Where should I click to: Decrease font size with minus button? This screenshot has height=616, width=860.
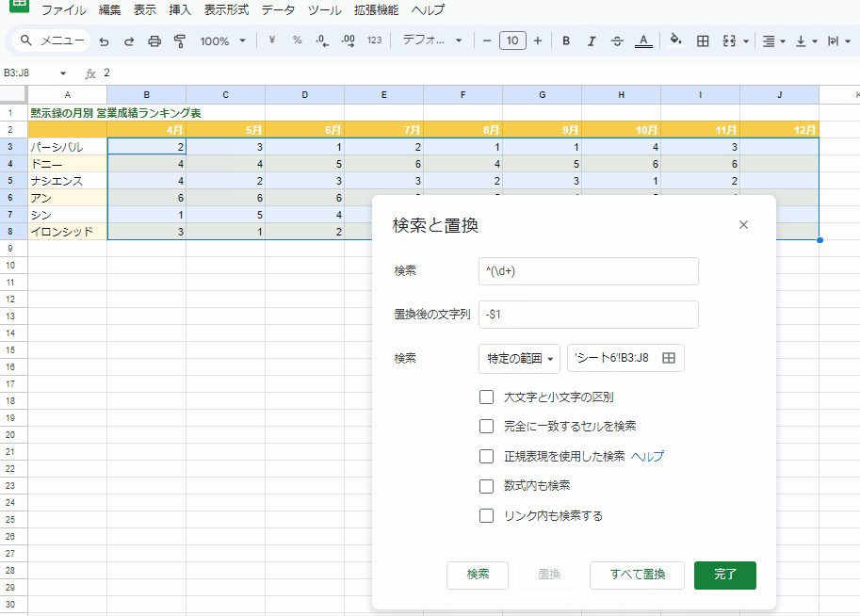[486, 41]
